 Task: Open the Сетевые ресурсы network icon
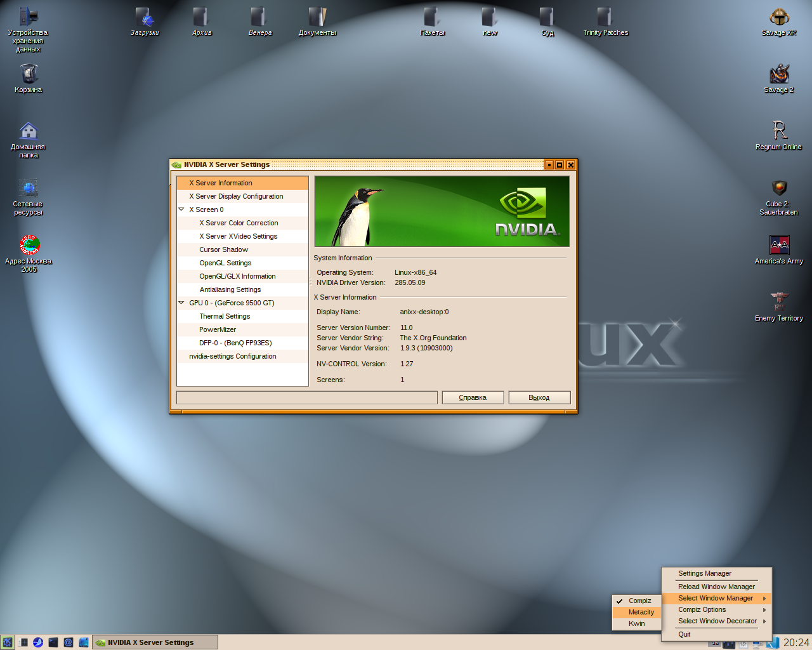coord(28,197)
